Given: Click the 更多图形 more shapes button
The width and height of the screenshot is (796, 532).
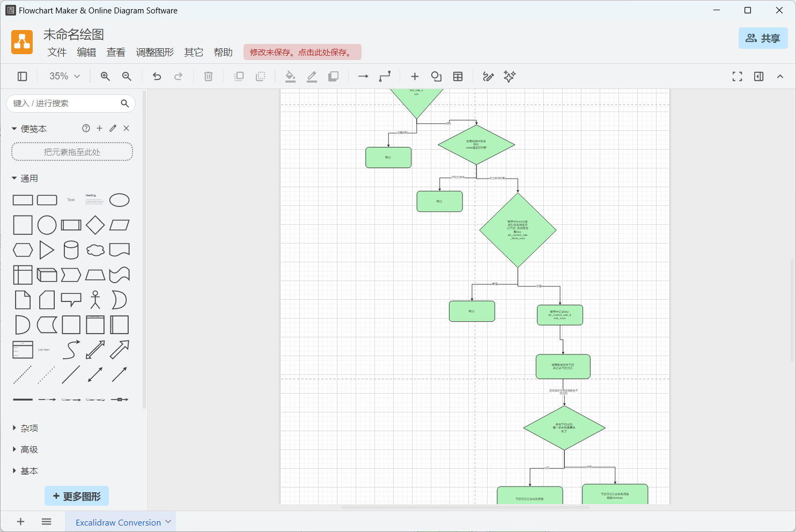Looking at the screenshot, I should pos(77,496).
